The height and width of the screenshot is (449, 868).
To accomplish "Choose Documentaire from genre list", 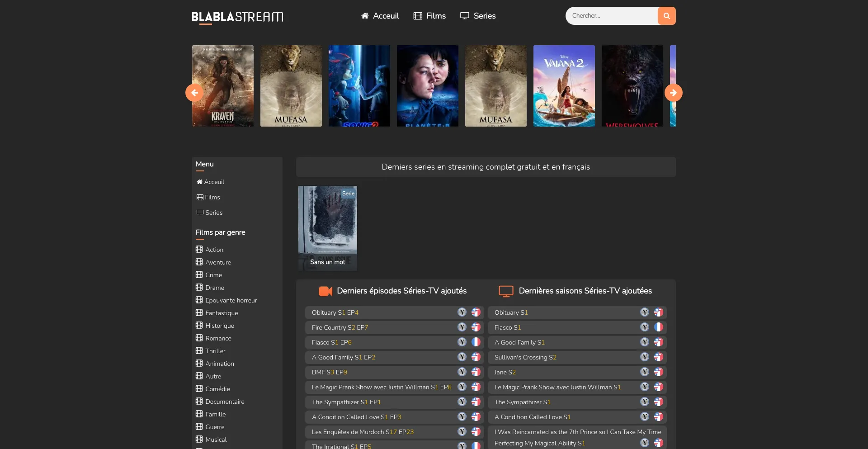I will (225, 402).
